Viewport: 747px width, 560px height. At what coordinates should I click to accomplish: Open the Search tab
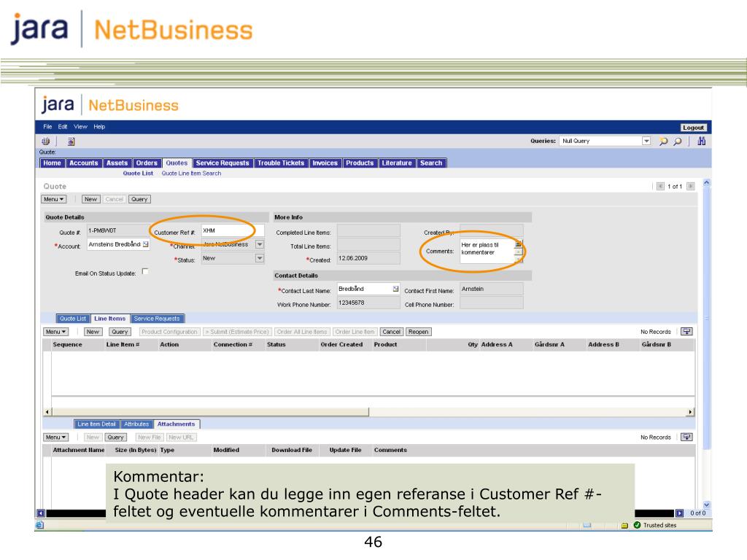point(431,163)
